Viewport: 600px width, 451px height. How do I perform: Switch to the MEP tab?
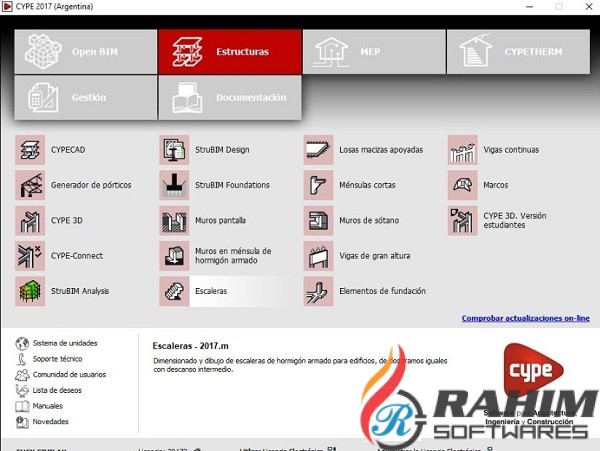click(374, 52)
